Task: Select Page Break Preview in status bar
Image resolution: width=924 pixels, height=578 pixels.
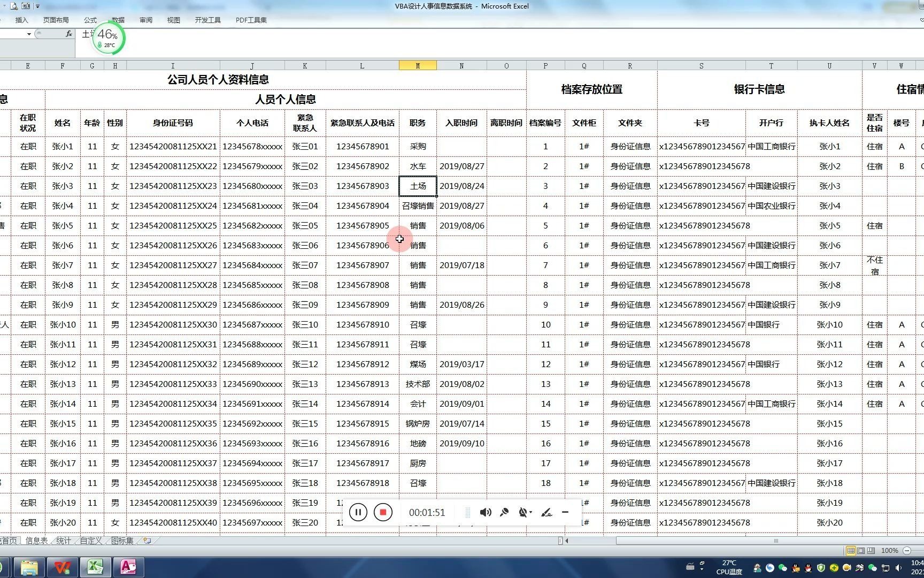Action: (x=871, y=550)
